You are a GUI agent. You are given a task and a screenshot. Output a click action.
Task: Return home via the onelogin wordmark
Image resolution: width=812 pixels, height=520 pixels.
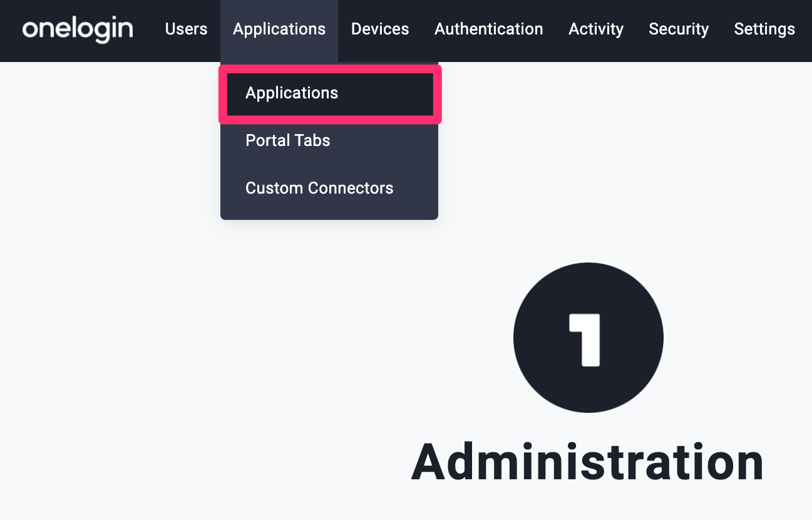click(78, 29)
